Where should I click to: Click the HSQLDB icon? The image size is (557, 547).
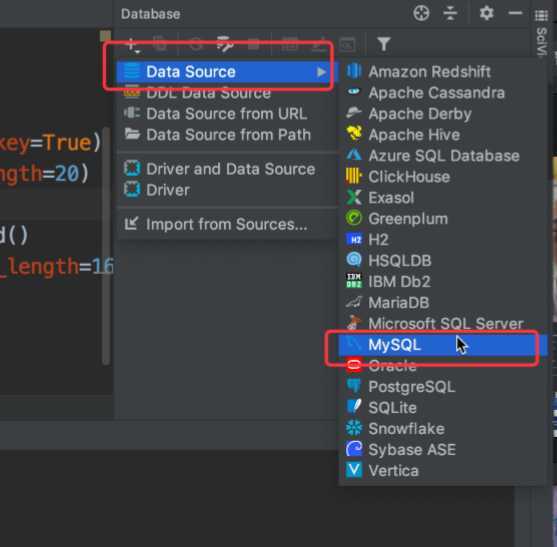[354, 260]
